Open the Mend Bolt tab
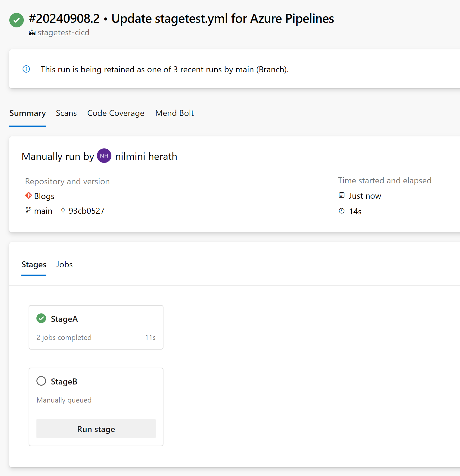This screenshot has height=476, width=460. click(x=174, y=113)
